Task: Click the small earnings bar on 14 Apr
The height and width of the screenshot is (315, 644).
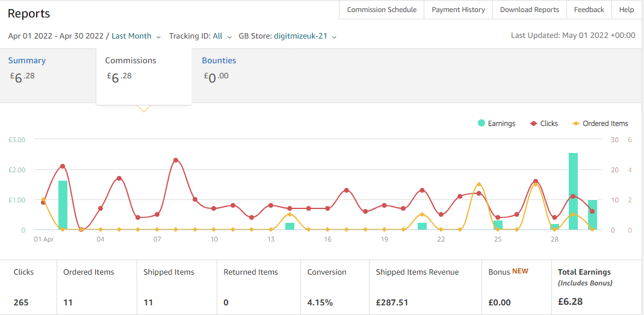Action: tap(290, 226)
